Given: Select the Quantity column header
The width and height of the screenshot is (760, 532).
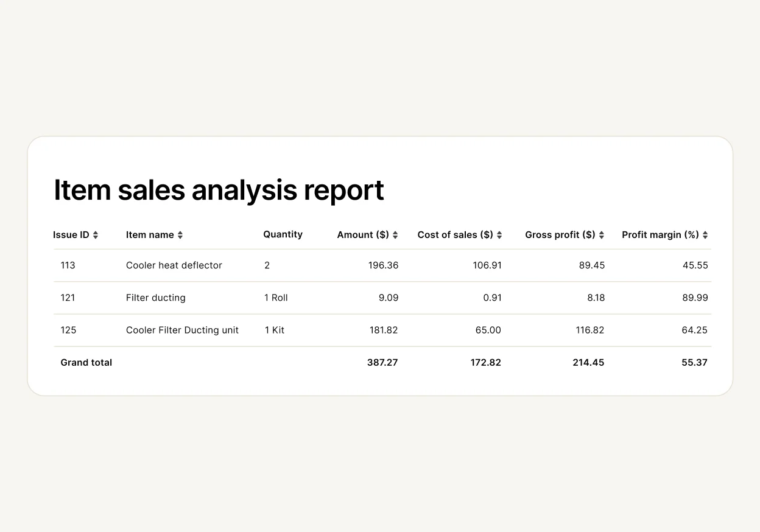Looking at the screenshot, I should pyautogui.click(x=283, y=234).
